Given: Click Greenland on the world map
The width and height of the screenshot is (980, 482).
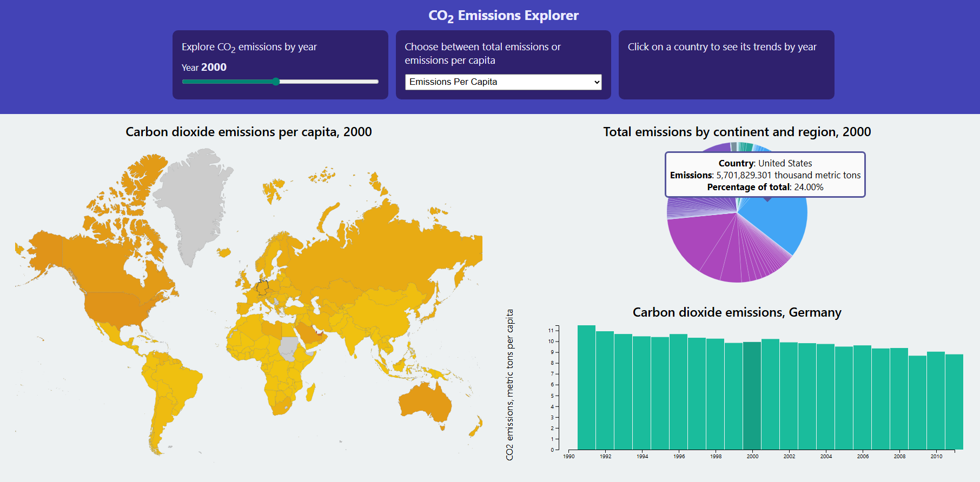Looking at the screenshot, I should pyautogui.click(x=192, y=205).
